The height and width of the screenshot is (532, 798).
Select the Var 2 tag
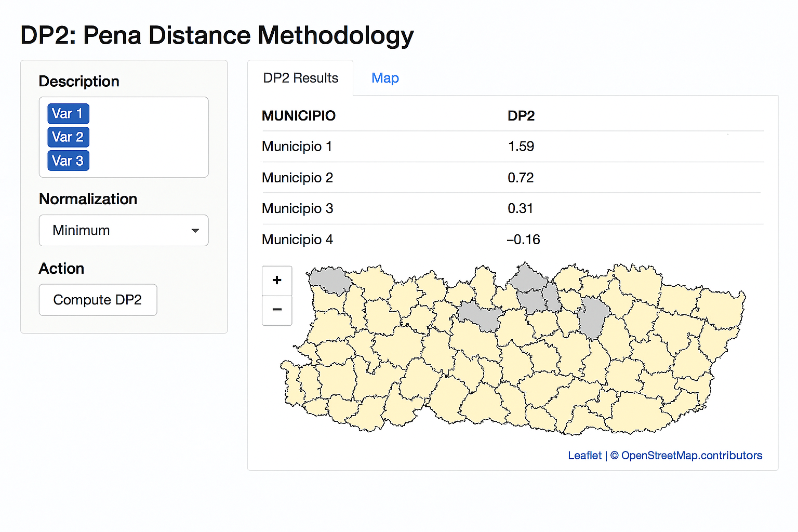(x=68, y=137)
